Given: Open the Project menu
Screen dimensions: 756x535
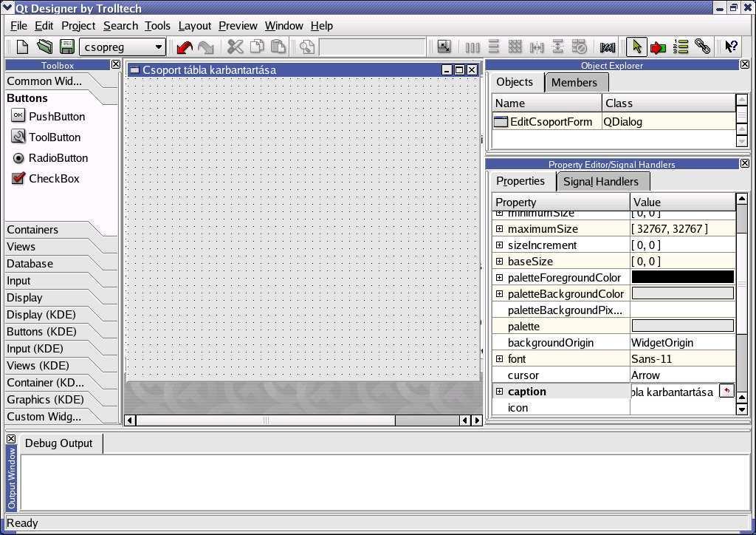Looking at the screenshot, I should tap(78, 26).
